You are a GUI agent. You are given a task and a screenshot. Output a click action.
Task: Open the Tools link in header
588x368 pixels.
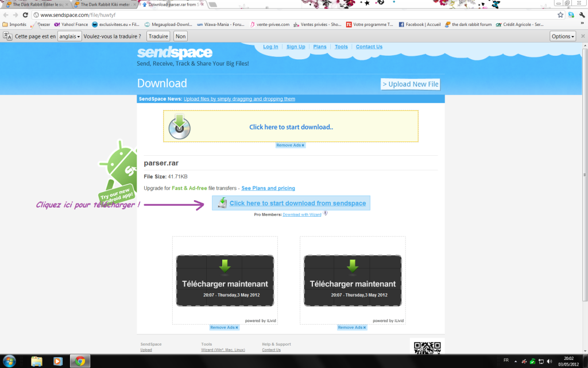[x=341, y=47]
